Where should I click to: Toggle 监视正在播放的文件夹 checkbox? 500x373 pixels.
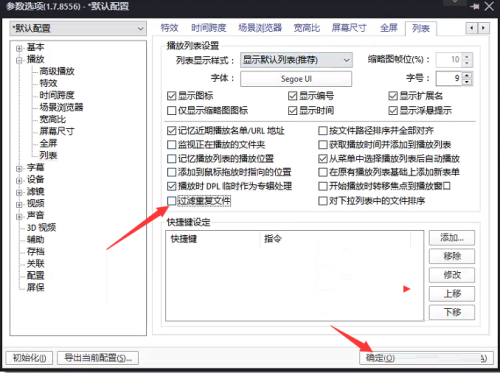pyautogui.click(x=171, y=145)
